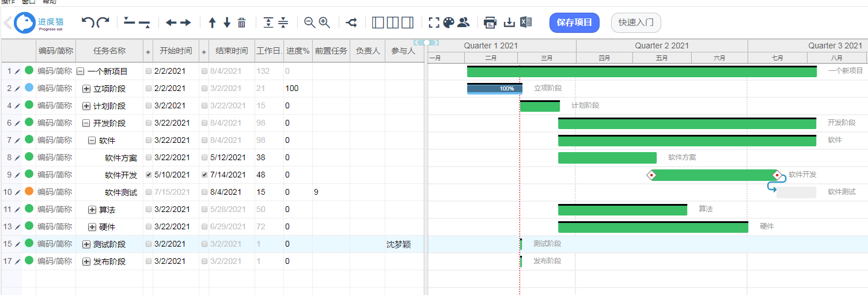Image resolution: width=868 pixels, height=295 pixels.
Task: Click the panel splitter handle above the Gantt chart
Action: (x=426, y=42)
